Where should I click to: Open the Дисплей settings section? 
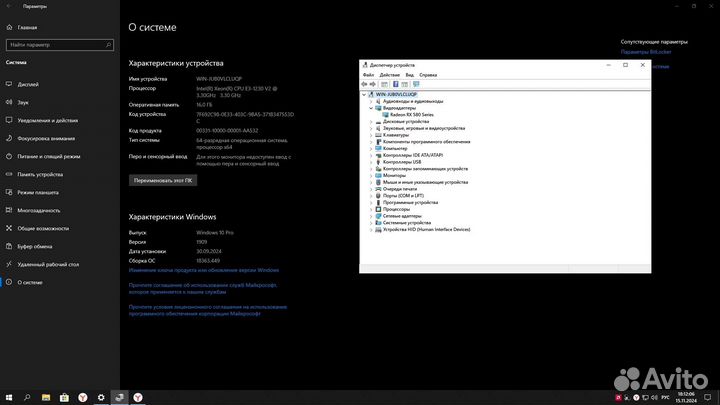click(x=28, y=85)
